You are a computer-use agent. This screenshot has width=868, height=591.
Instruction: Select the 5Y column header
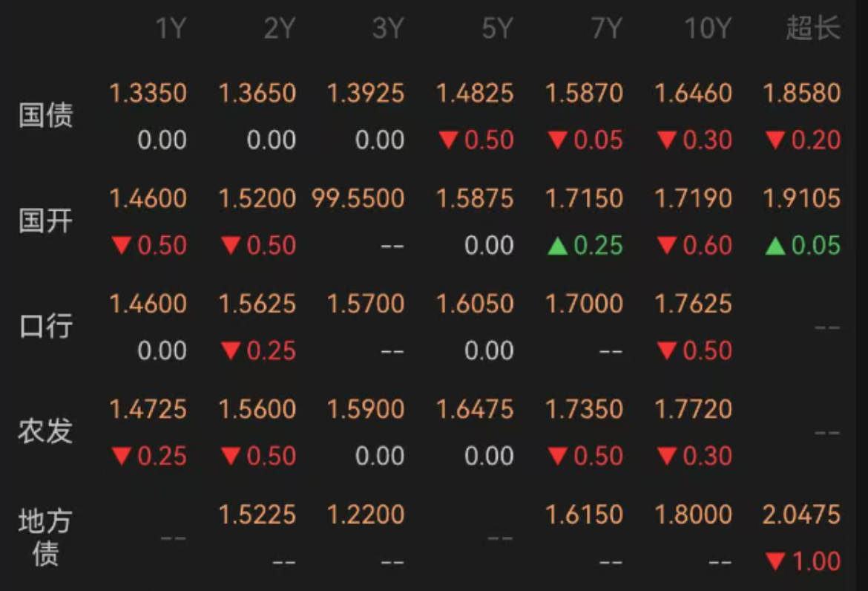498,27
